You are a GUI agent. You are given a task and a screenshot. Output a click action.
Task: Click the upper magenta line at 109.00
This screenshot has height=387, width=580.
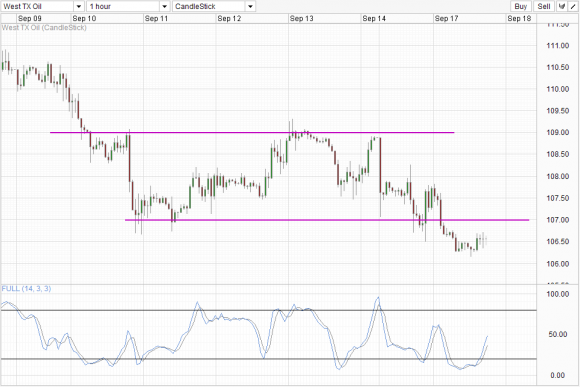(x=252, y=132)
